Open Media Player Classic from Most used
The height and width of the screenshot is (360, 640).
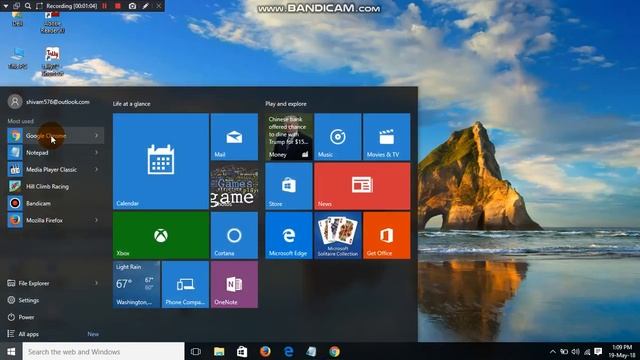[55, 169]
